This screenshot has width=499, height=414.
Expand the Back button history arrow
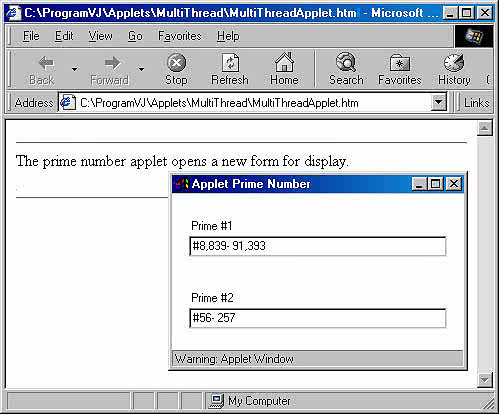click(74, 69)
